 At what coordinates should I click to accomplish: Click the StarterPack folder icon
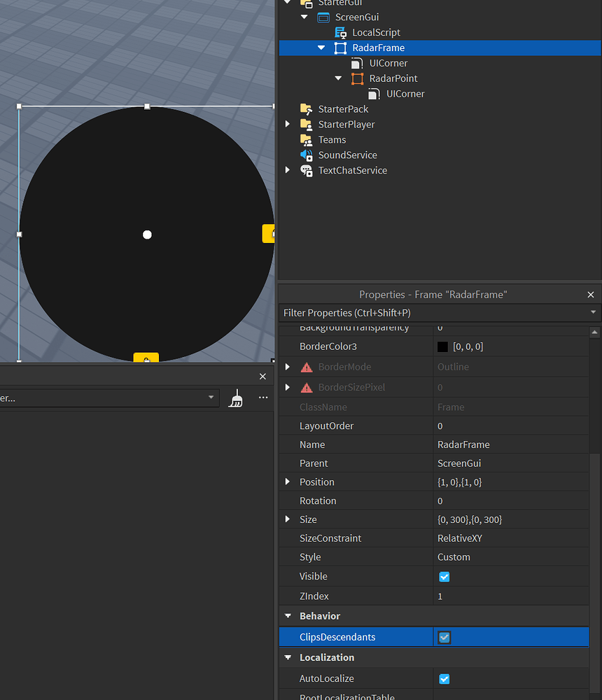coord(306,108)
